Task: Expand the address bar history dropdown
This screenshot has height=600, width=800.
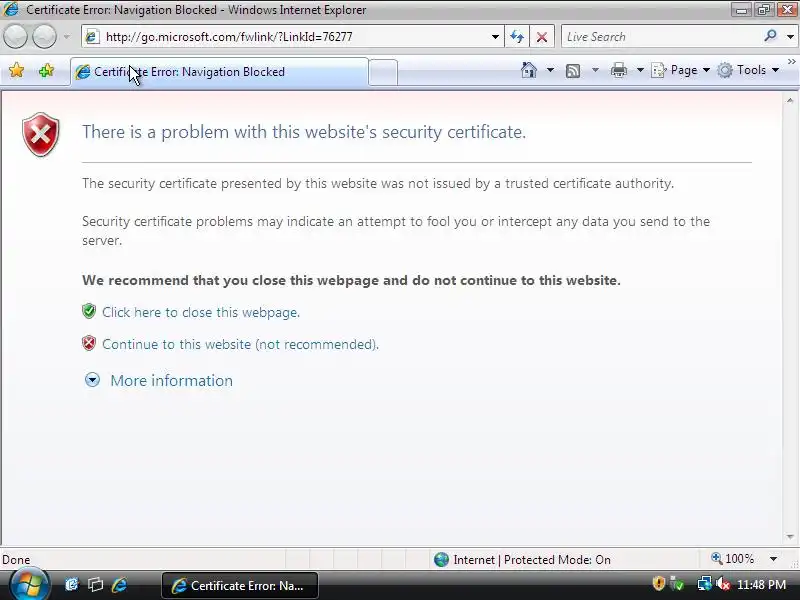Action: coord(495,37)
